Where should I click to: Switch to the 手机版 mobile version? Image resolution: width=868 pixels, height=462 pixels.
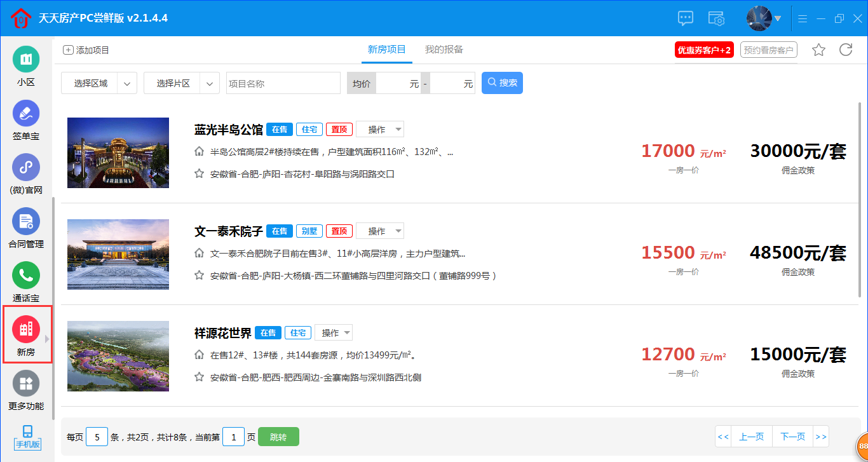pyautogui.click(x=27, y=437)
